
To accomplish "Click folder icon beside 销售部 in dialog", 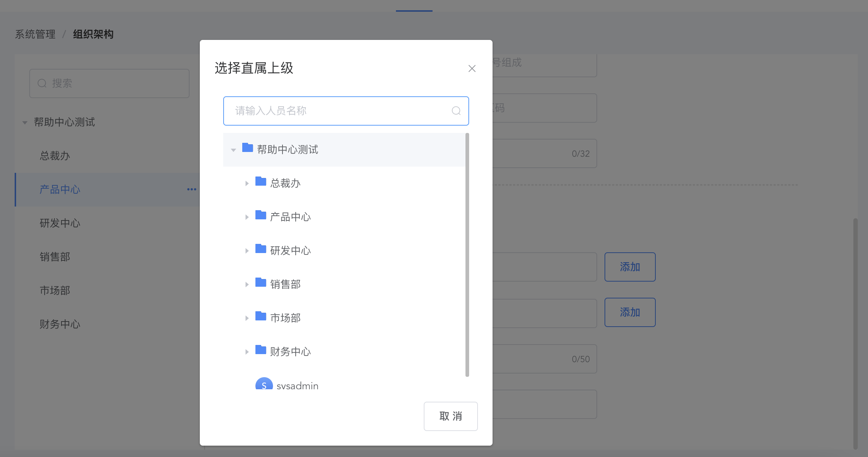I will tap(261, 282).
